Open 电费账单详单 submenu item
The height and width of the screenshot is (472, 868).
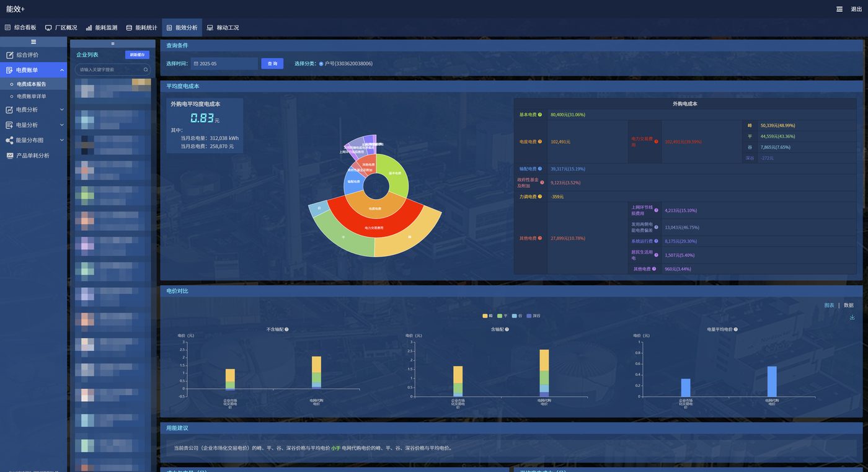pyautogui.click(x=31, y=97)
